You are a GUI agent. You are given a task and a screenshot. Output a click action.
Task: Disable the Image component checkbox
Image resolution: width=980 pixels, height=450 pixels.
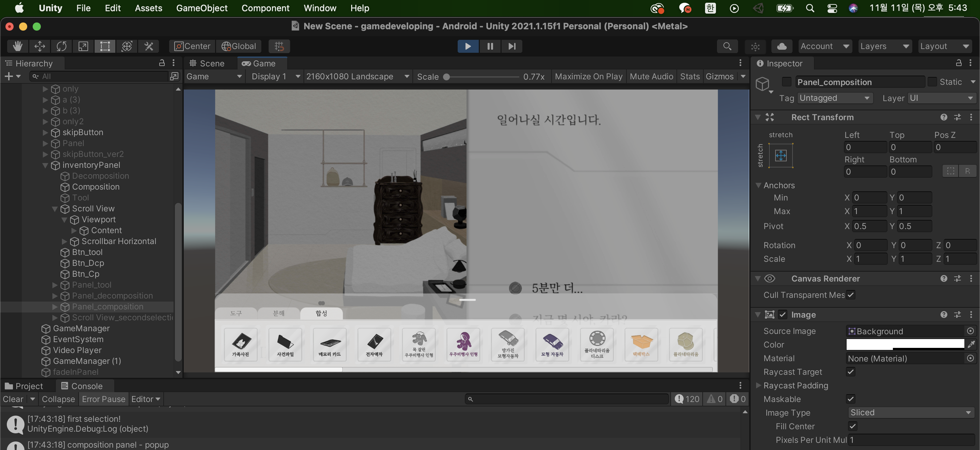782,315
